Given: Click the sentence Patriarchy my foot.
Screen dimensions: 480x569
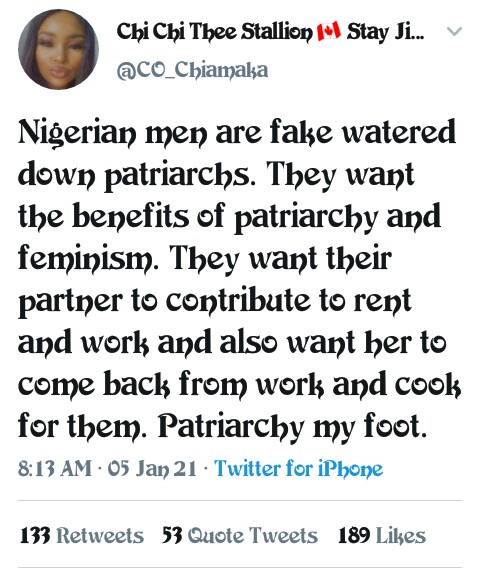Looking at the screenshot, I should click(x=292, y=426).
